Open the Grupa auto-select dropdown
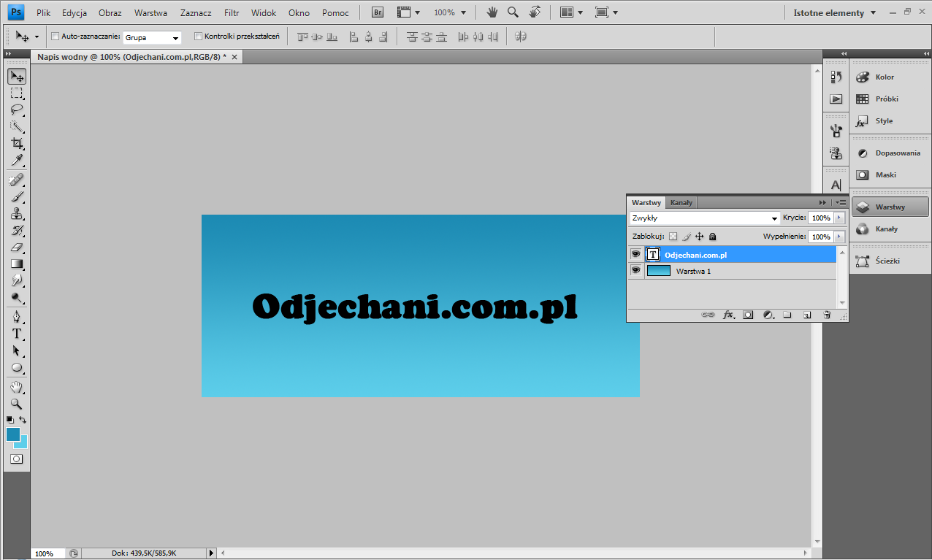The width and height of the screenshot is (932, 560). pyautogui.click(x=152, y=37)
